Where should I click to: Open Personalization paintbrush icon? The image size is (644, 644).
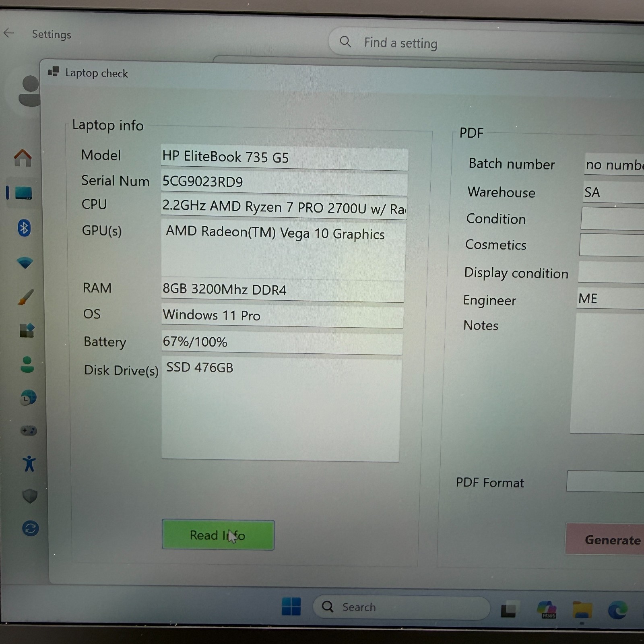pos(26,297)
